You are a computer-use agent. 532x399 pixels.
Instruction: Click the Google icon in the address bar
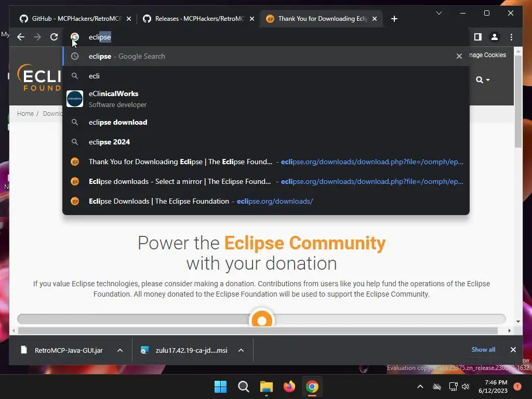[x=75, y=37]
